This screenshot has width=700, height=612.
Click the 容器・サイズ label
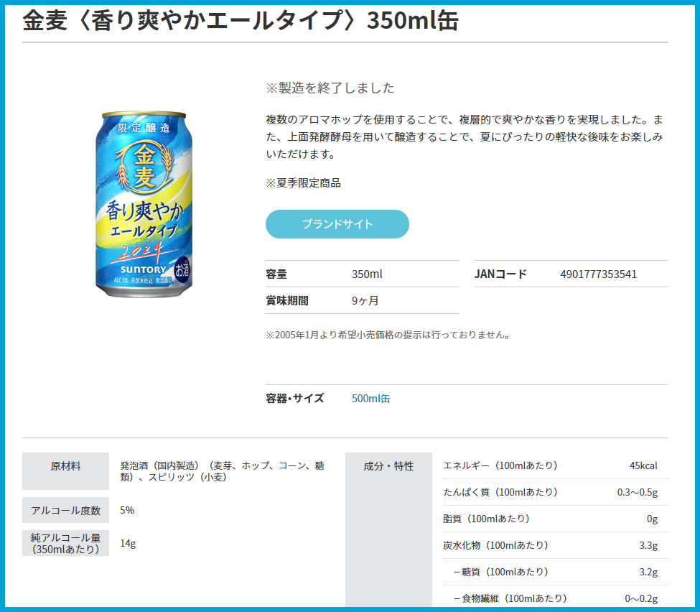click(x=294, y=398)
